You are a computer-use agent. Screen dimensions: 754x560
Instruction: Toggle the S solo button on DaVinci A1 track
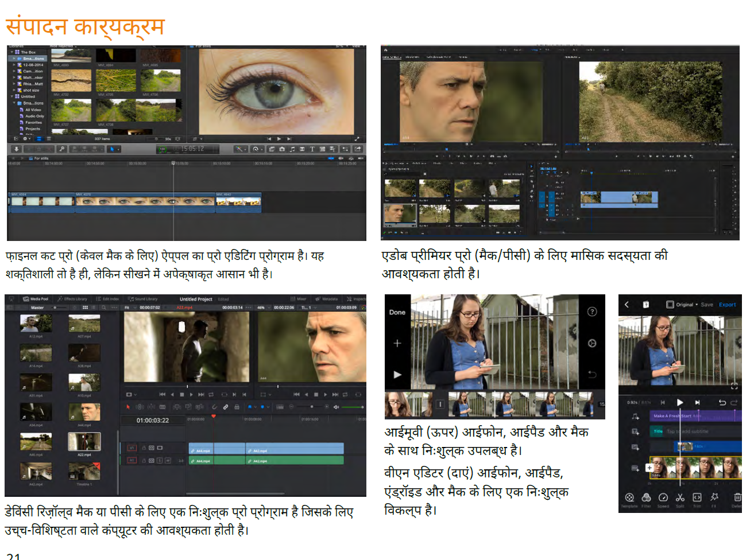click(x=160, y=461)
